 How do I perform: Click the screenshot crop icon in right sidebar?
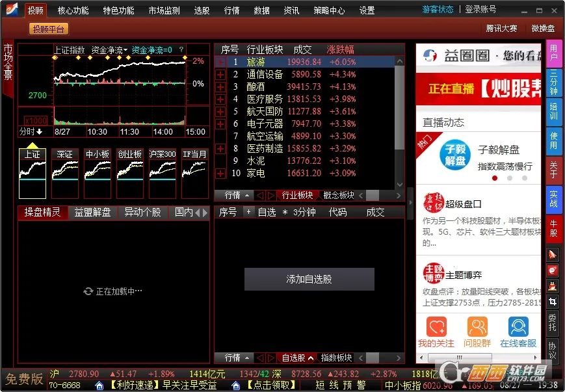click(x=553, y=302)
